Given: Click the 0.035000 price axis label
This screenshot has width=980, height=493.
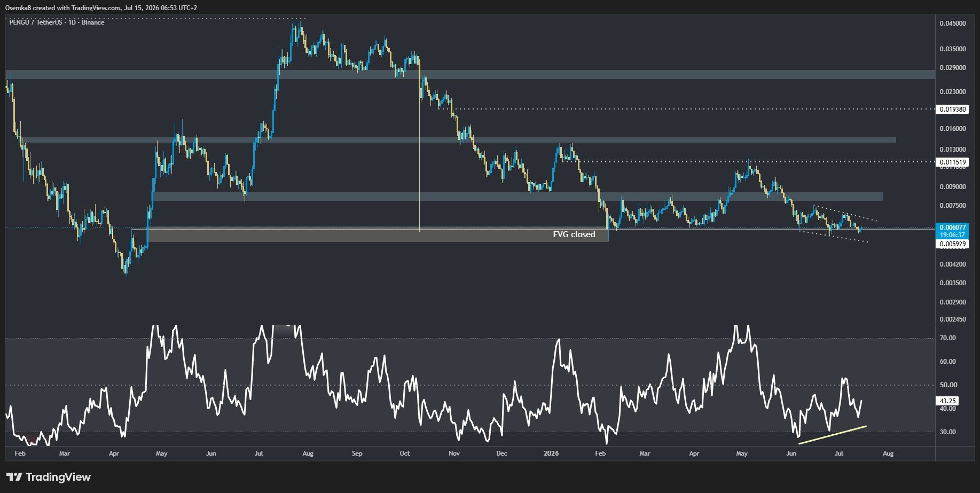Looking at the screenshot, I should pos(952,49).
